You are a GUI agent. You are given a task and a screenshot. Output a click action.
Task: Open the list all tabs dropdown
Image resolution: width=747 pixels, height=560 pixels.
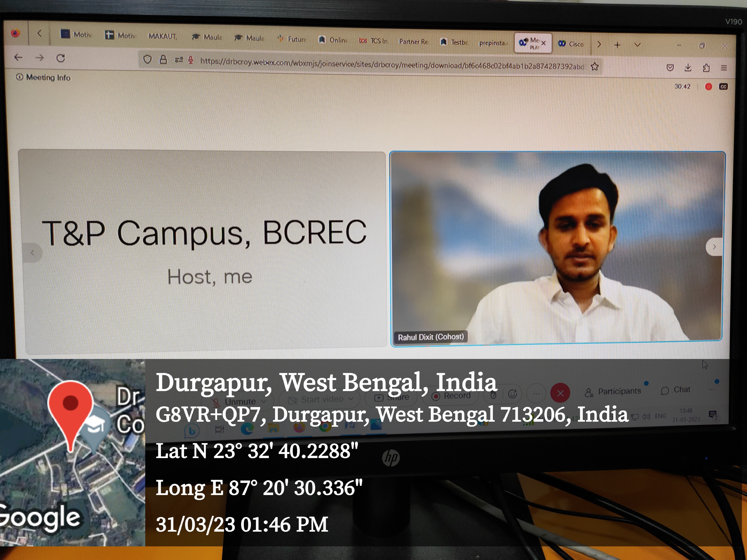click(x=638, y=45)
